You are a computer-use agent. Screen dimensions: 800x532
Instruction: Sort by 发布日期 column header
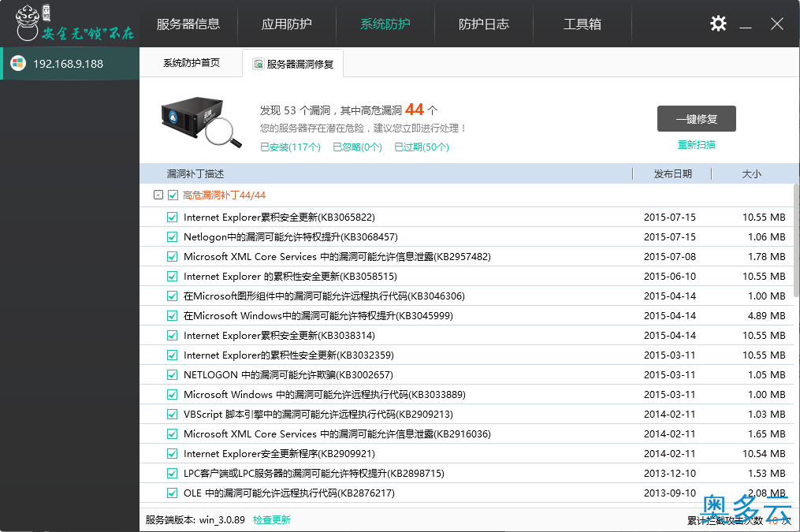[672, 174]
